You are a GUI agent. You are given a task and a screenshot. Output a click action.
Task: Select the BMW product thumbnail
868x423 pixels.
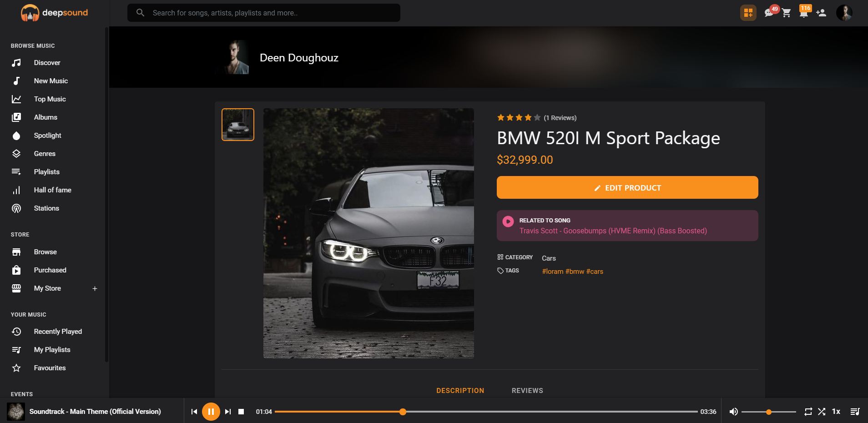(238, 125)
